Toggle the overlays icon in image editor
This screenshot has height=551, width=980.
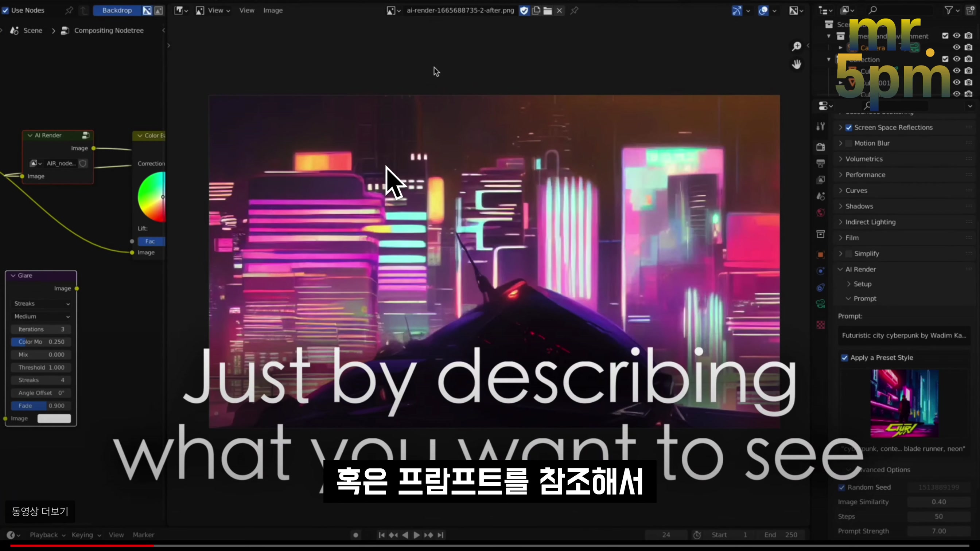[763, 11]
